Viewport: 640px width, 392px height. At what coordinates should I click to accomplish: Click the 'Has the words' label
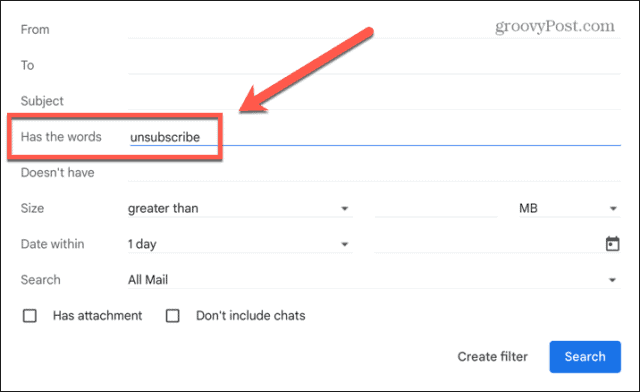point(61,137)
